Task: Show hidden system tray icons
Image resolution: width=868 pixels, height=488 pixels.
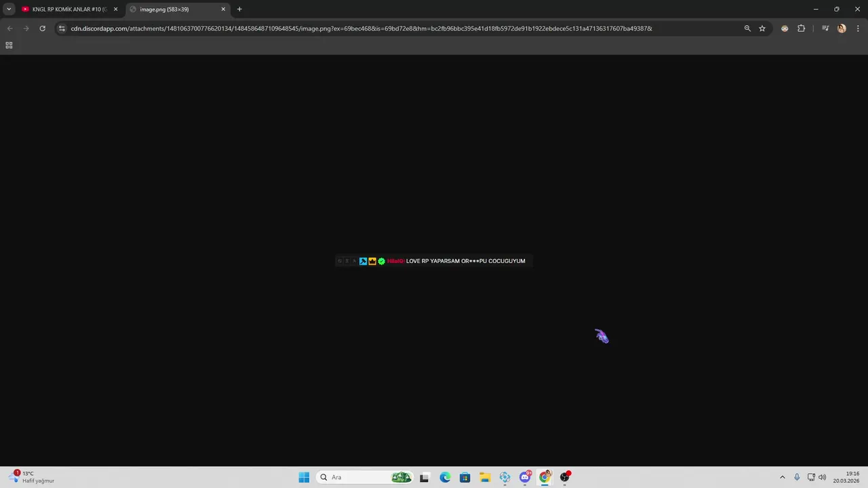Action: [782, 477]
